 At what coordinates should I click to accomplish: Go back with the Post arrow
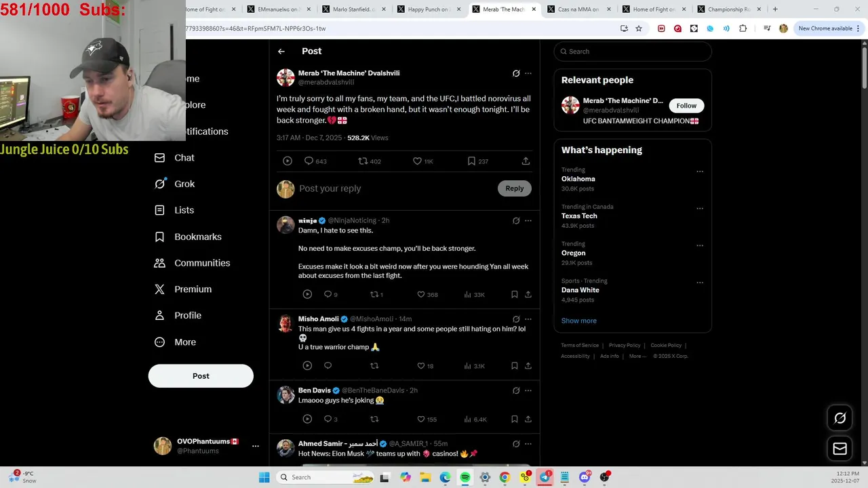(281, 52)
